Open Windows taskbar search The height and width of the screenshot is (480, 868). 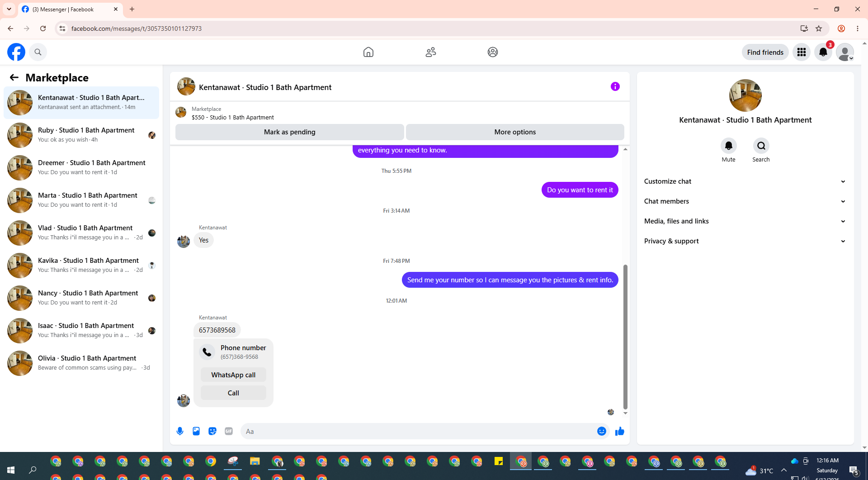(x=33, y=470)
